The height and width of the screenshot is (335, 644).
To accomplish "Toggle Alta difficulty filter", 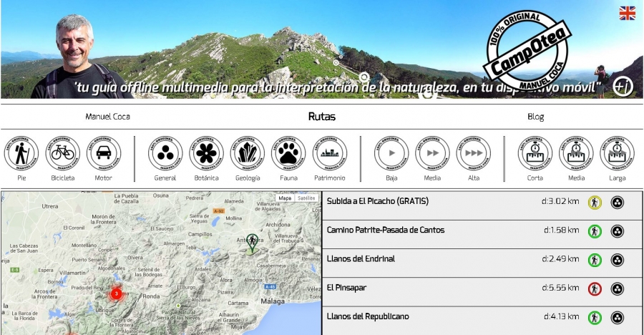I will coord(474,153).
